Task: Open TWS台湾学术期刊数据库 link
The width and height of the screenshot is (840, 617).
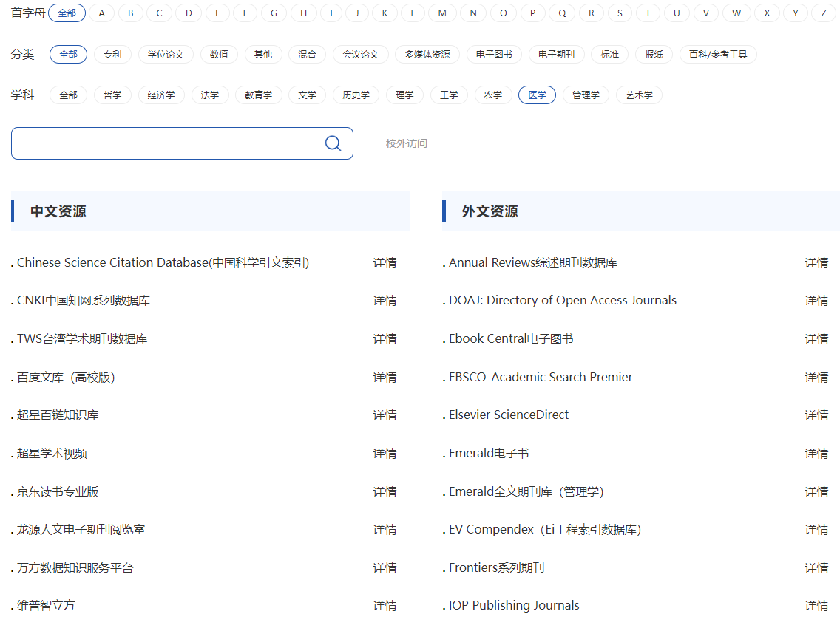Action: tap(82, 338)
